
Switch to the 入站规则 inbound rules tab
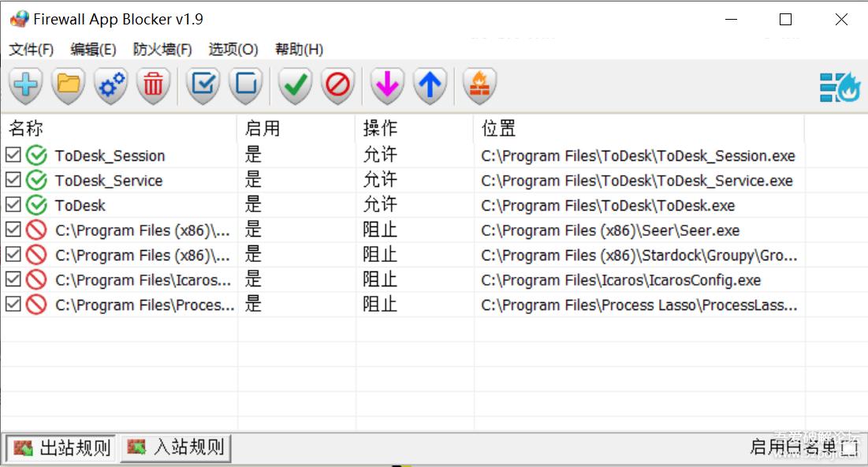tap(175, 447)
